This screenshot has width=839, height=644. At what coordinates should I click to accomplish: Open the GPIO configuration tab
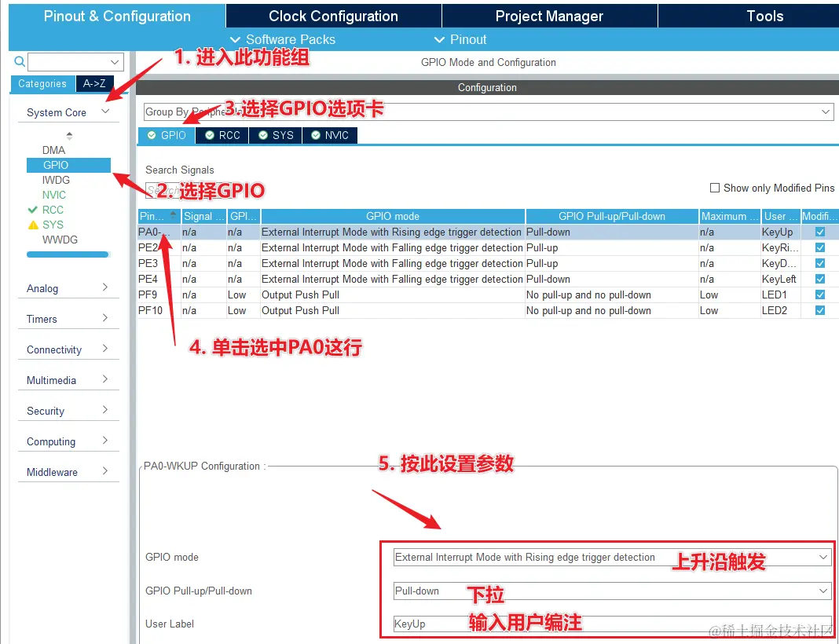click(167, 135)
